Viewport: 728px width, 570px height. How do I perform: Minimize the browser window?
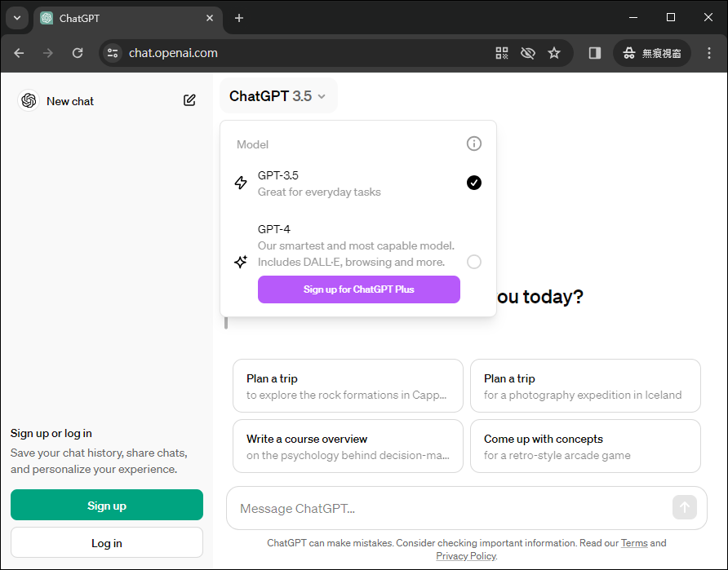[633, 18]
